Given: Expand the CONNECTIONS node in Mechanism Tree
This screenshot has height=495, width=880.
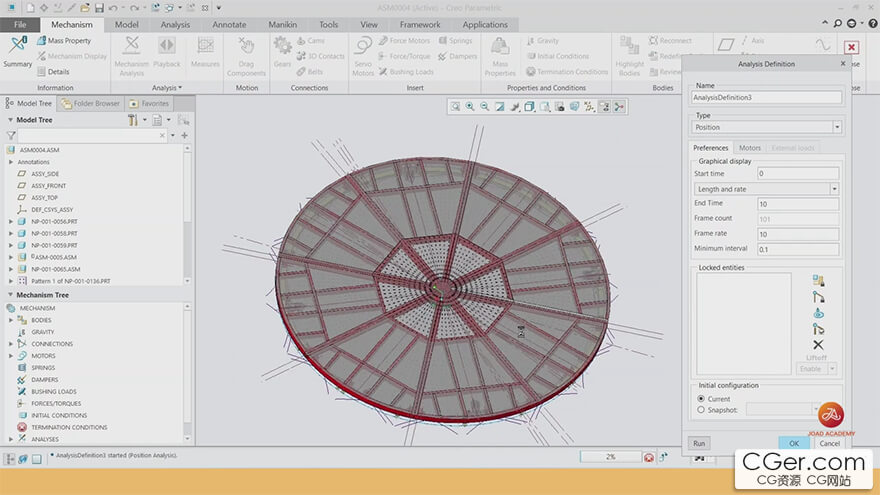Looking at the screenshot, I should [11, 344].
